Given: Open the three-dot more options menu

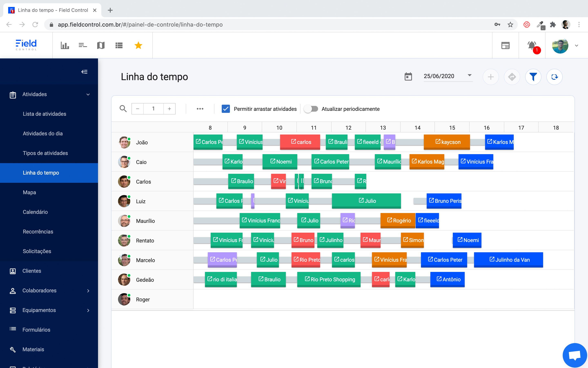Looking at the screenshot, I should (x=200, y=109).
